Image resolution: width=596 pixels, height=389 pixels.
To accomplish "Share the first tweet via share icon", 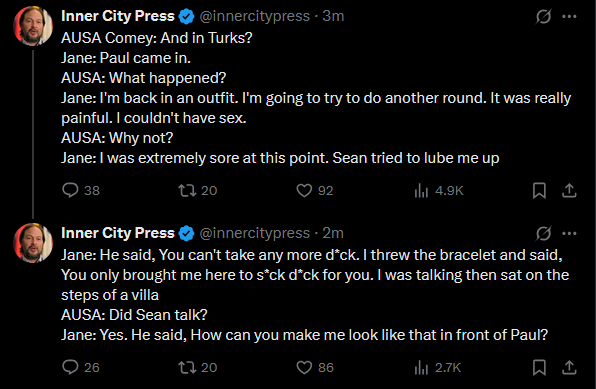I will [569, 191].
